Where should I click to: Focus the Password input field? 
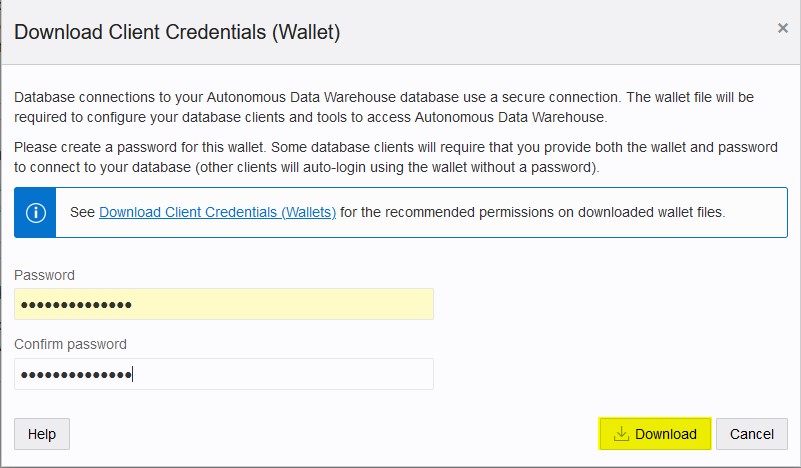tap(224, 304)
